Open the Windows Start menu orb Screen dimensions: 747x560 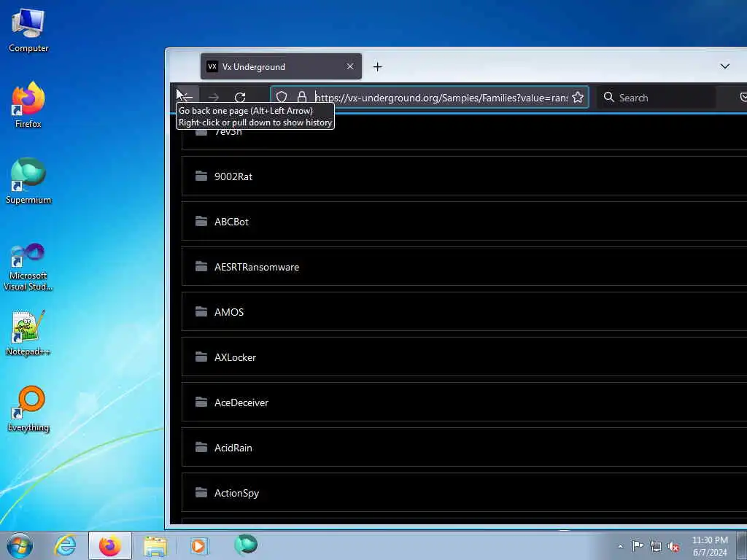(20, 545)
